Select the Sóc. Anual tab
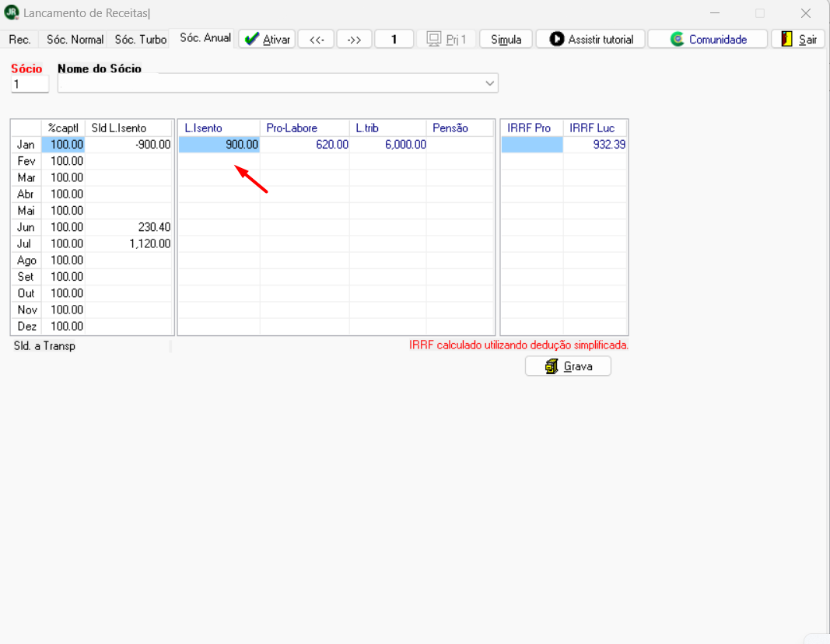830x644 pixels. [205, 38]
